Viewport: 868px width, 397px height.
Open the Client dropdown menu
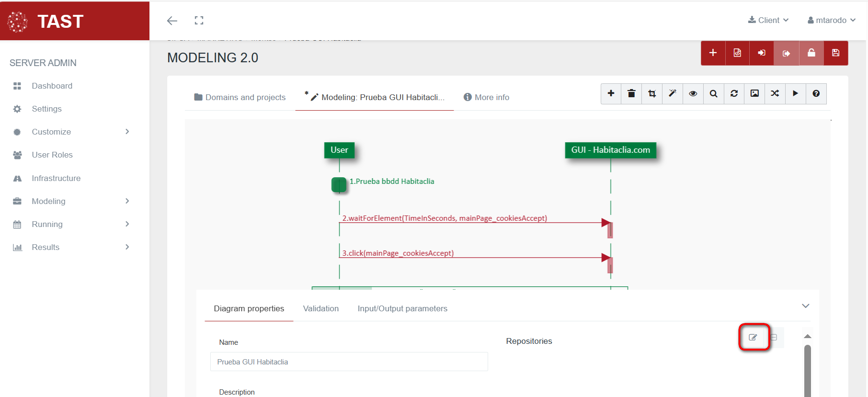point(768,20)
